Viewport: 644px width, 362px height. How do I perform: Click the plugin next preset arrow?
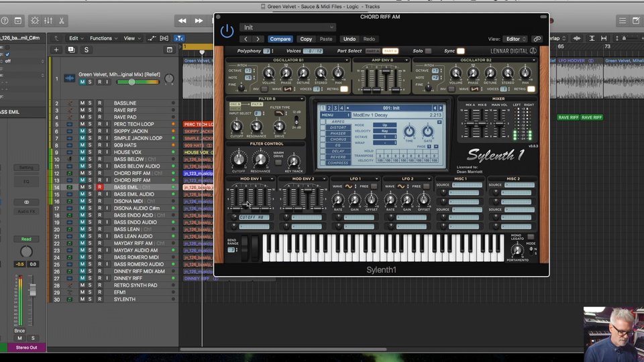pos(258,39)
